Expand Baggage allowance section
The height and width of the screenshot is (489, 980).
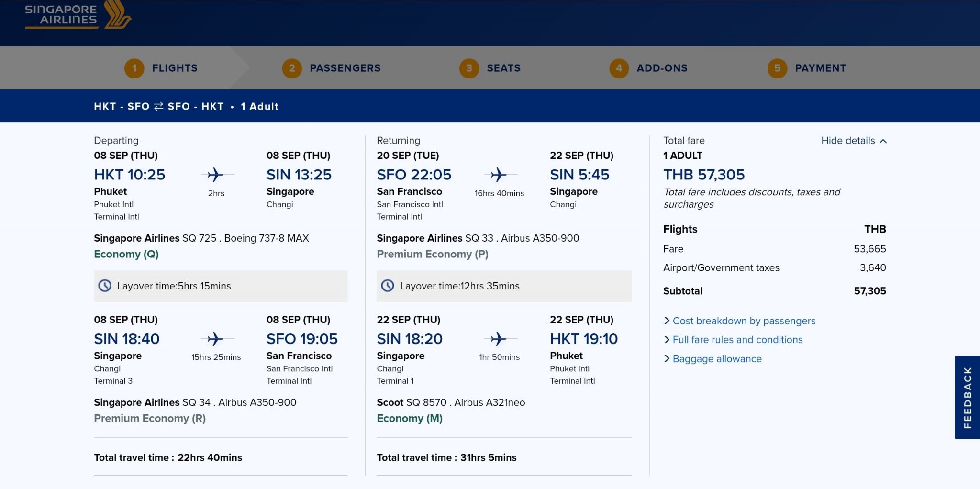click(x=716, y=359)
